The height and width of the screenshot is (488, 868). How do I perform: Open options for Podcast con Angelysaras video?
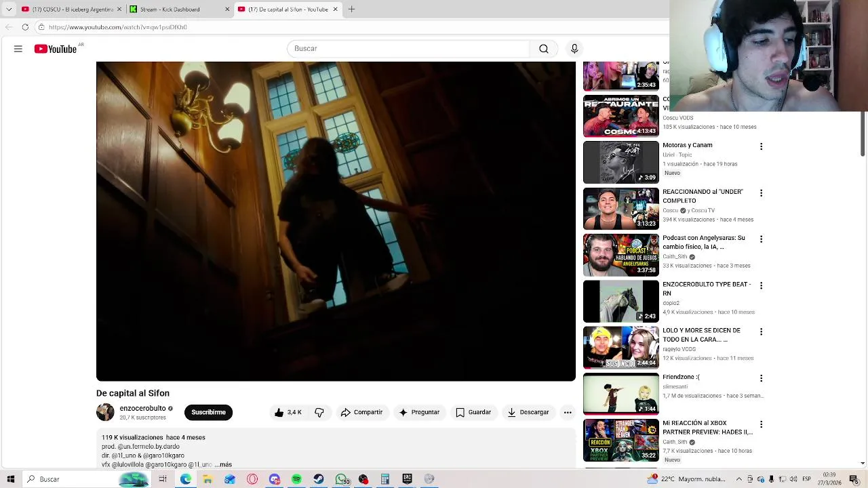(761, 239)
